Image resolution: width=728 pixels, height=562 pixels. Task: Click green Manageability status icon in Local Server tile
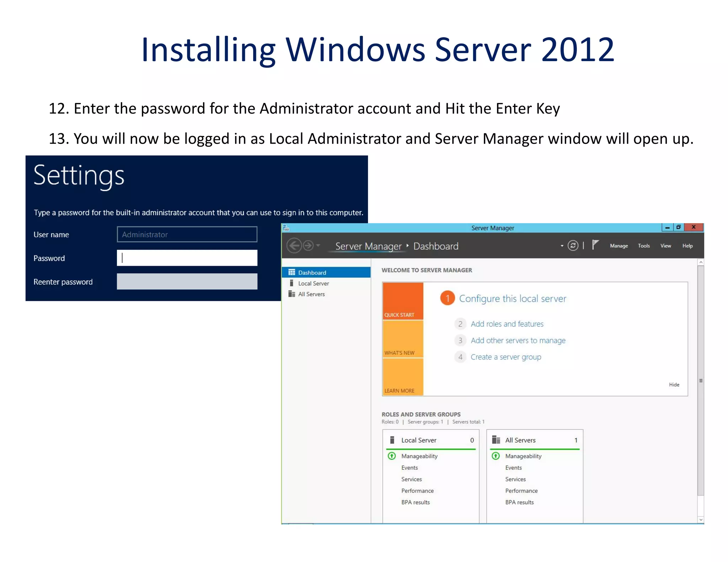point(392,456)
